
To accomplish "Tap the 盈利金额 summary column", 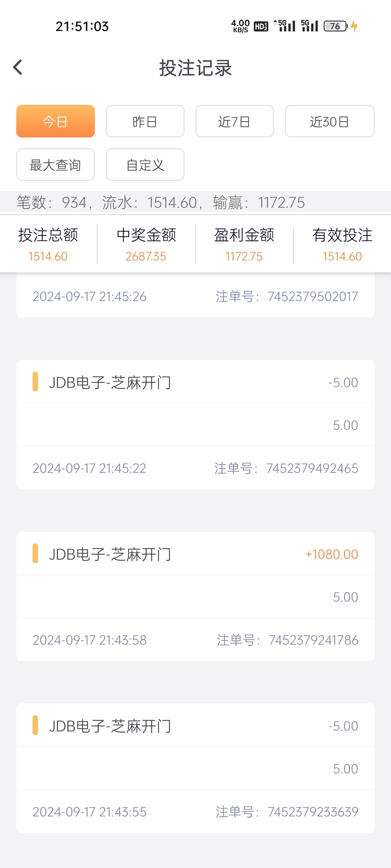I will (244, 244).
